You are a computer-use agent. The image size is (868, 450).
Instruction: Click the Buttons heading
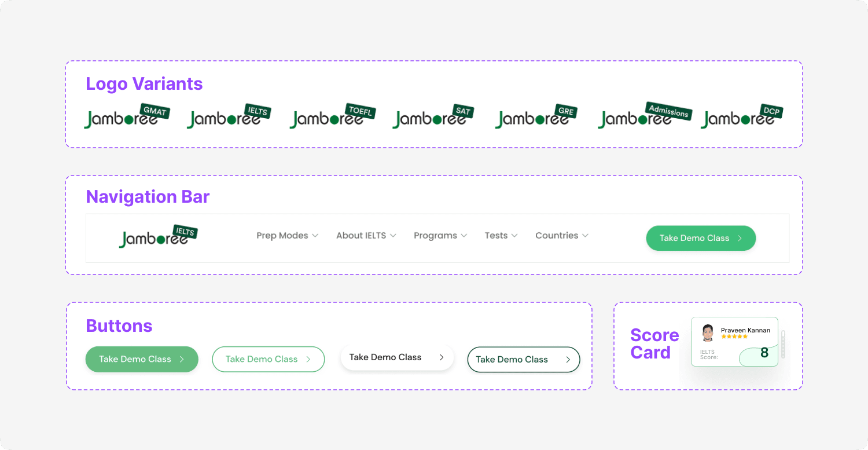[119, 325]
